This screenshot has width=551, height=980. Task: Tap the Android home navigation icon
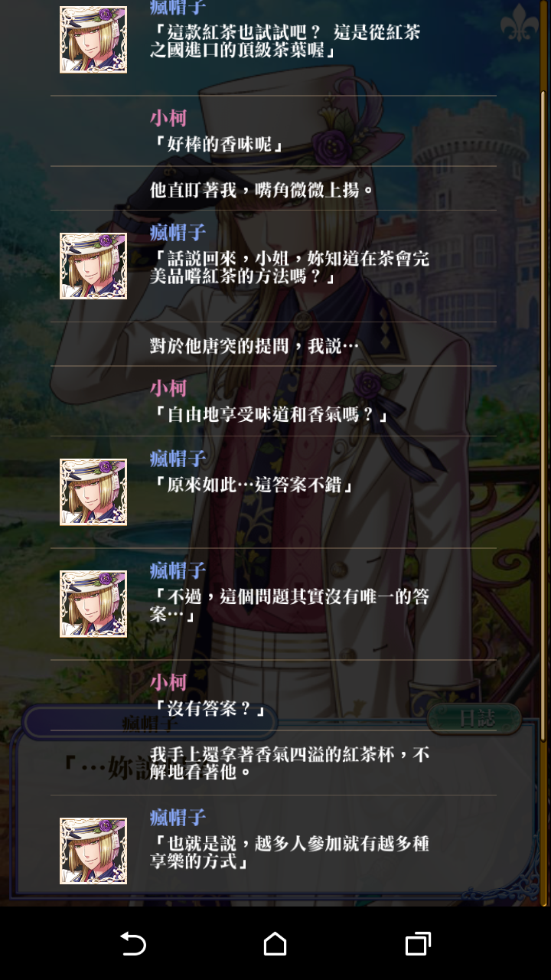point(275,944)
